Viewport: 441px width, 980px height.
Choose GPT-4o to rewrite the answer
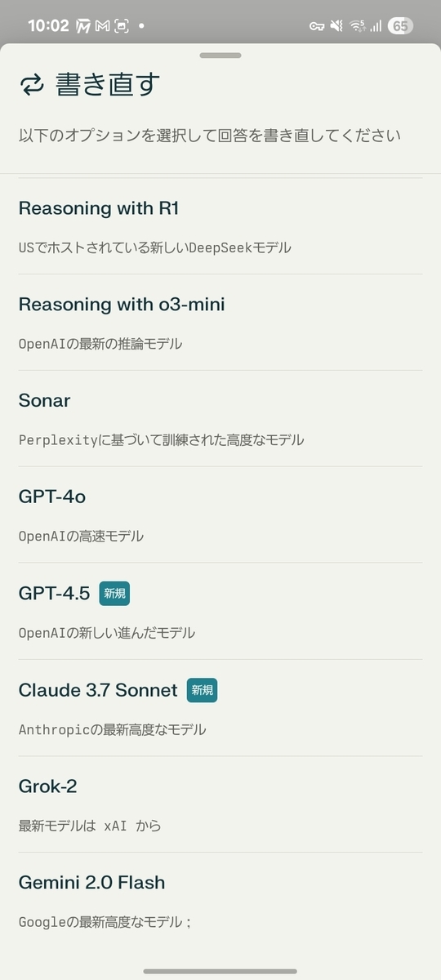click(x=220, y=515)
